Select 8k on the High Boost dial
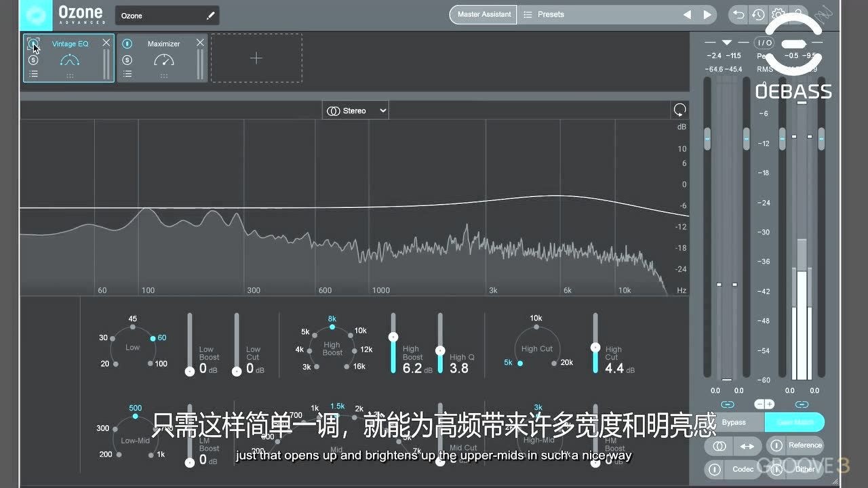The width and height of the screenshot is (868, 488). [332, 327]
